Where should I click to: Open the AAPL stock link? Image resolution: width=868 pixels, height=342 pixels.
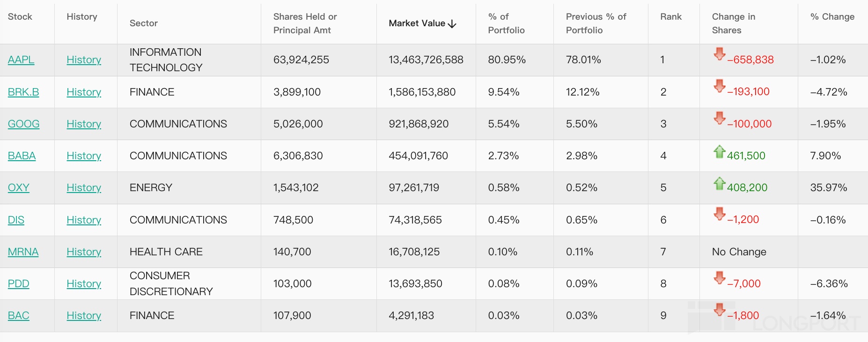tap(21, 60)
